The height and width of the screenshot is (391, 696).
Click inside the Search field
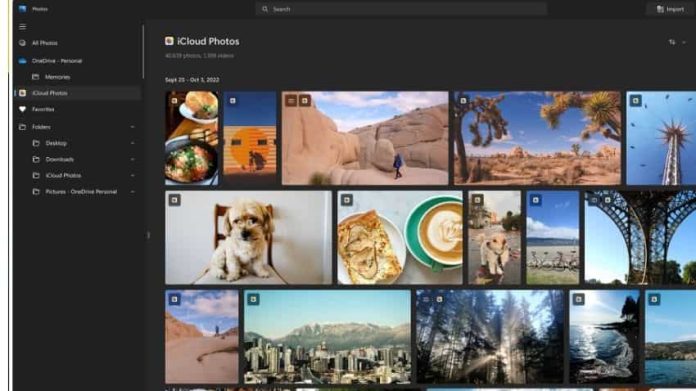click(x=401, y=9)
